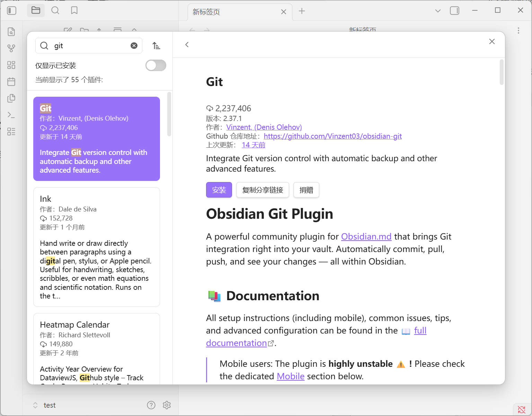532x416 pixels.
Task: Open today's daily note via the calendar icon
Action: click(11, 82)
